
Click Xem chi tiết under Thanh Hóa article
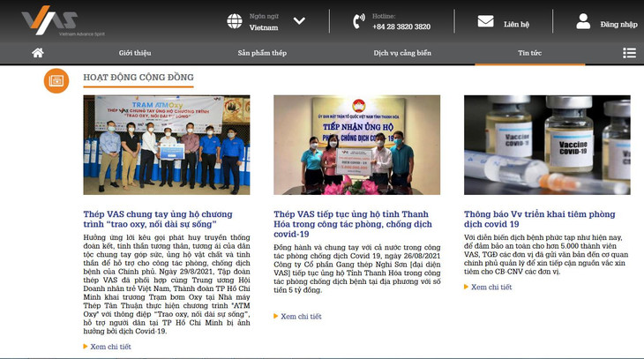(x=300, y=316)
